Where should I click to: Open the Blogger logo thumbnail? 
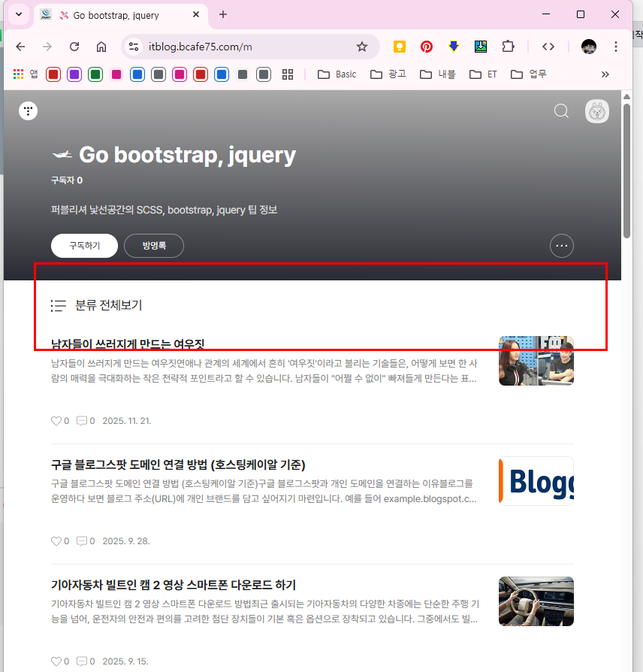point(536,481)
